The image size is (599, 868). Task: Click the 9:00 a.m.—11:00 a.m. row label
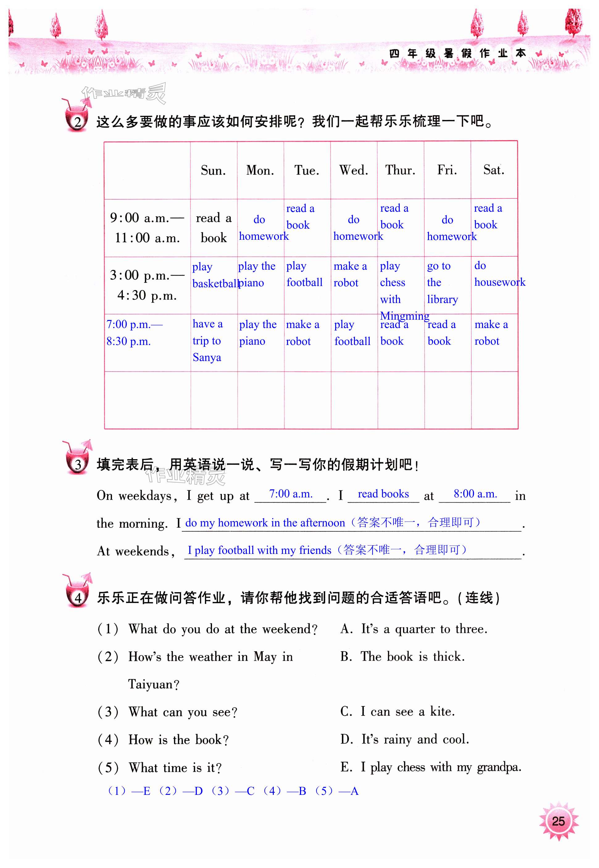tap(147, 228)
